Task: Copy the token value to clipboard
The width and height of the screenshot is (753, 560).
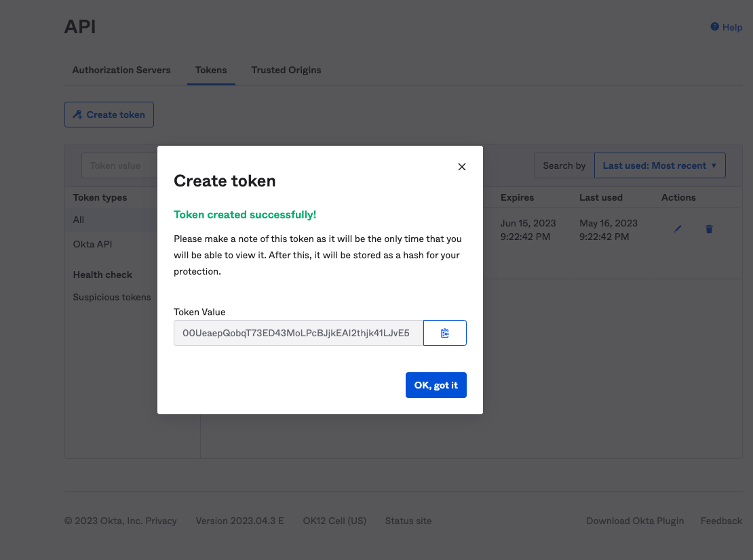Action: (x=444, y=333)
